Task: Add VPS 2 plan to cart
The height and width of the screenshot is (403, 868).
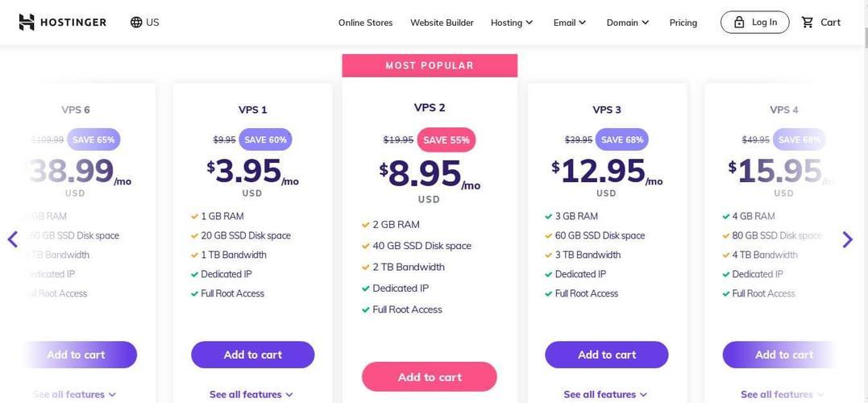Action: point(430,377)
